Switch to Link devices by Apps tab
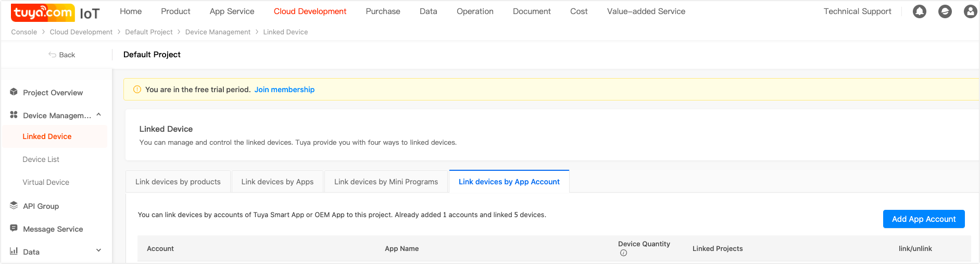 (278, 182)
